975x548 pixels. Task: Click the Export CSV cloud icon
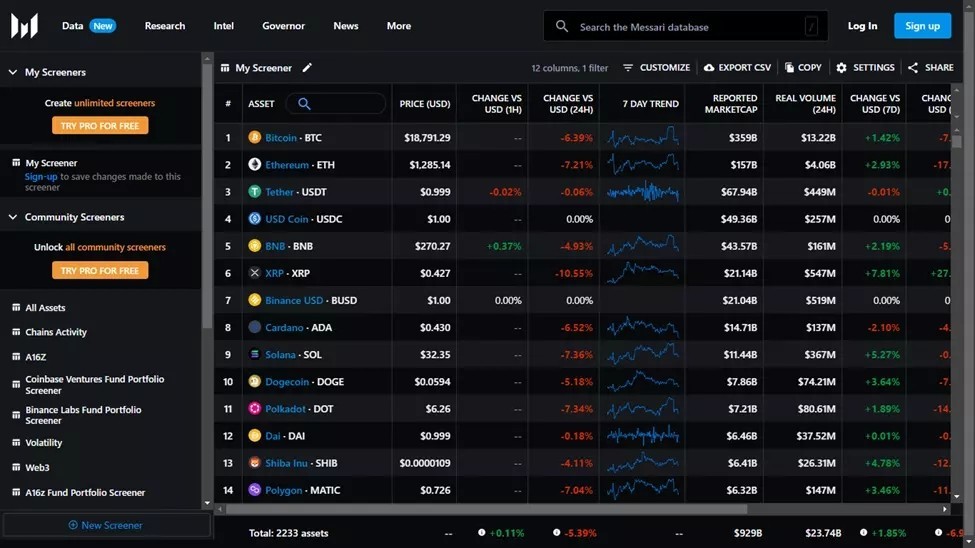[x=709, y=68]
